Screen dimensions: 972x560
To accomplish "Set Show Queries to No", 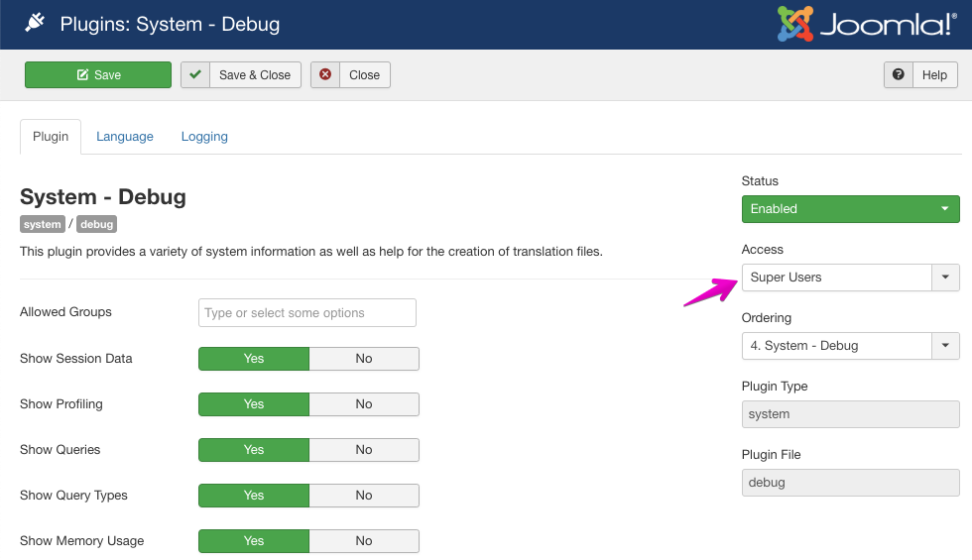I will (364, 450).
